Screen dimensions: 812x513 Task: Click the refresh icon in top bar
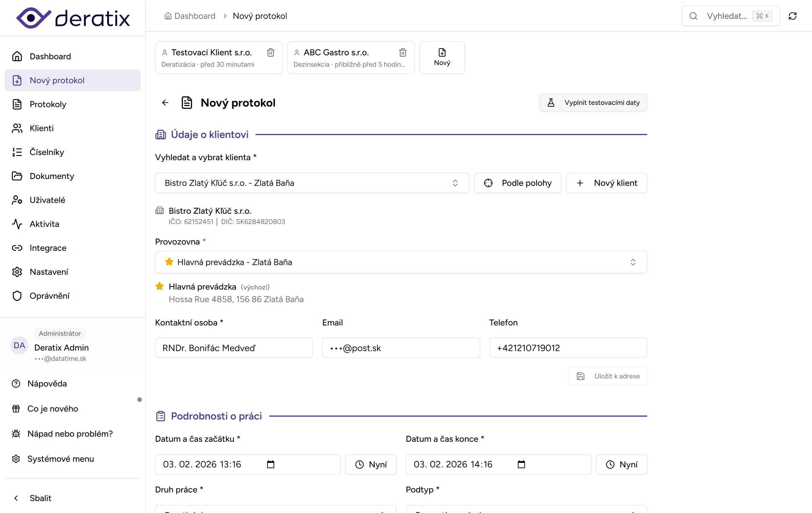click(792, 16)
